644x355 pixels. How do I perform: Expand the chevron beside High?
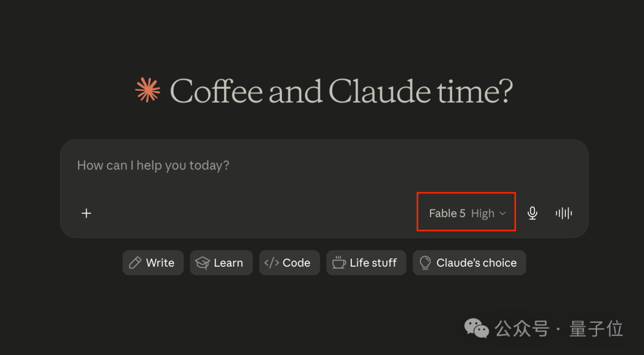pos(503,214)
